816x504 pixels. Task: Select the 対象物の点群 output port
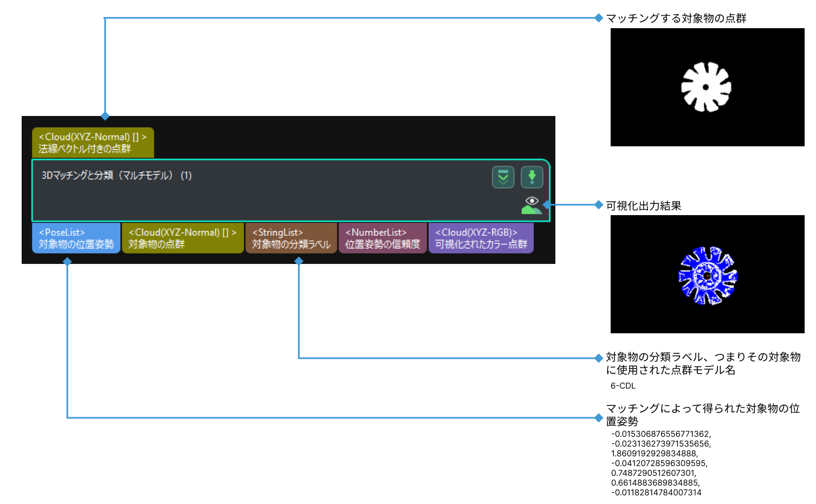(183, 238)
